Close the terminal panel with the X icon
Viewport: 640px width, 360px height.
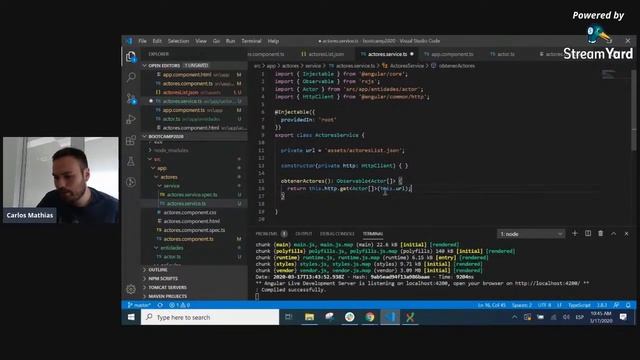[627, 233]
